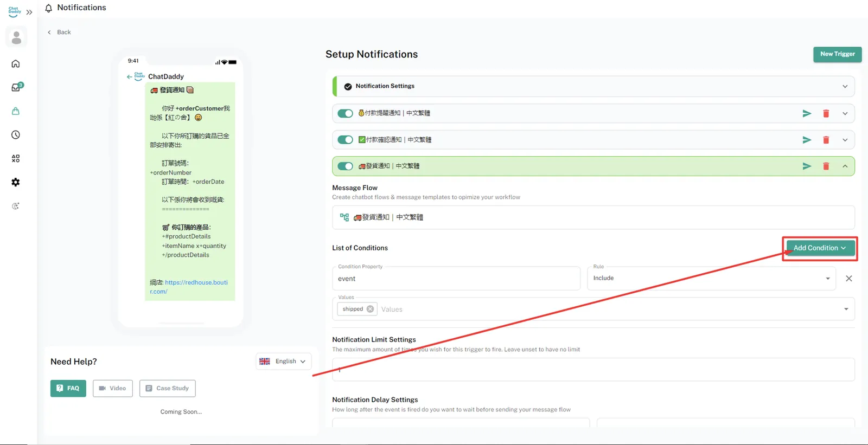This screenshot has height=445, width=868.
Task: Open the clock history sidebar icon
Action: tap(16, 135)
